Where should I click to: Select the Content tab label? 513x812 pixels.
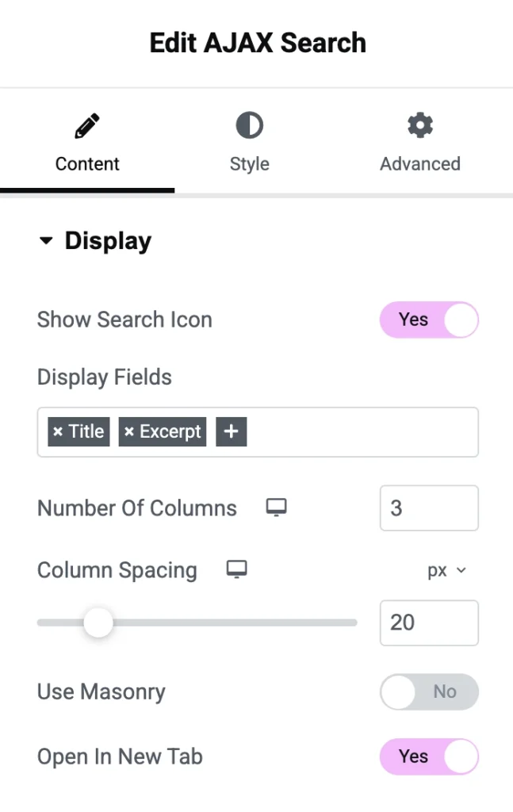point(87,164)
